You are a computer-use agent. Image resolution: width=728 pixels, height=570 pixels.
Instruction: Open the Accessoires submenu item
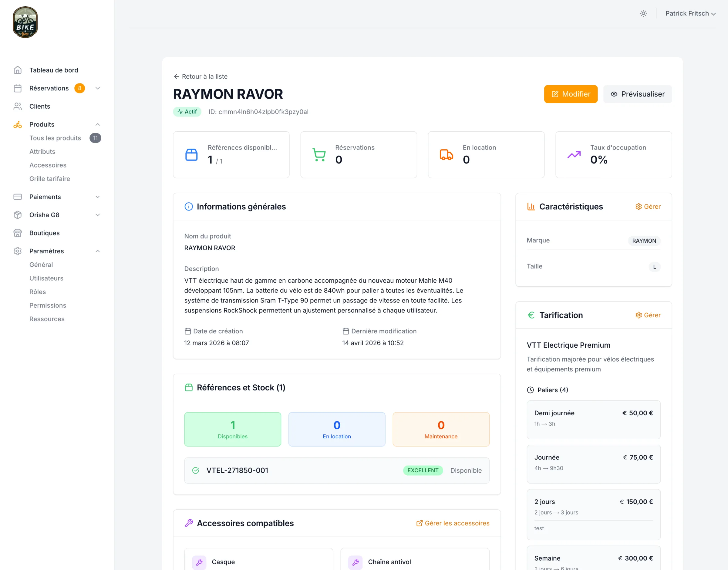[48, 165]
